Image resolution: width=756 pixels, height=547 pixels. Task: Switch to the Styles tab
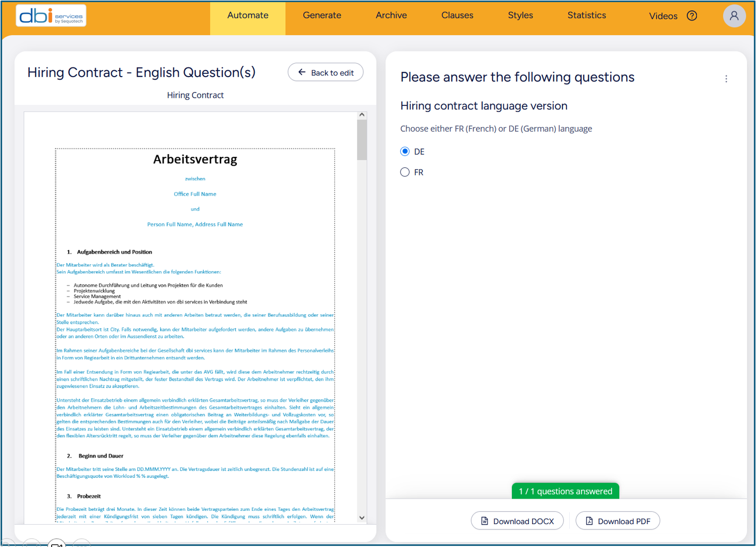click(520, 15)
